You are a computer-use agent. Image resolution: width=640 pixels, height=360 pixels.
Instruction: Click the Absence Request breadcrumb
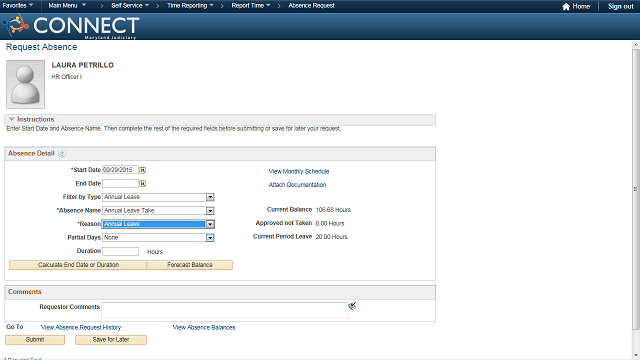pyautogui.click(x=311, y=6)
